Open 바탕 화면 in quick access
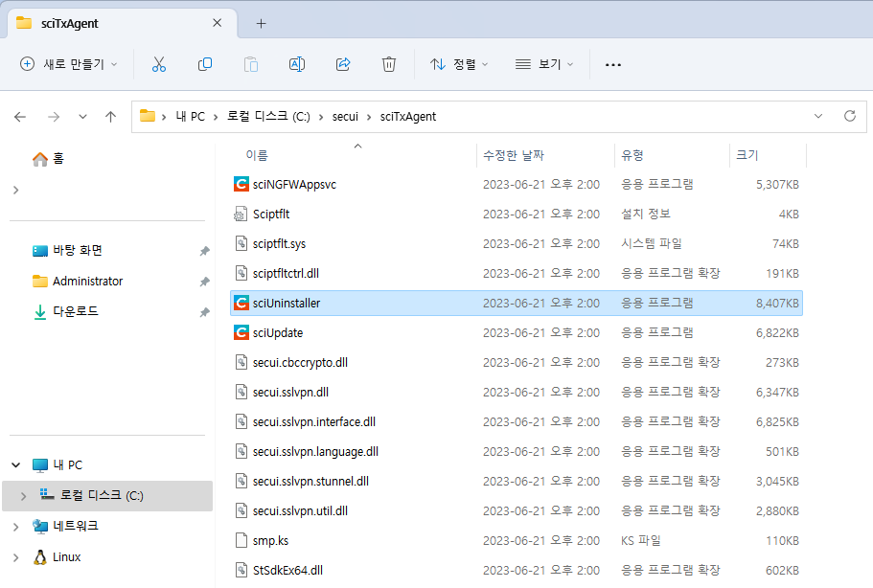The height and width of the screenshot is (588, 873). tap(78, 250)
